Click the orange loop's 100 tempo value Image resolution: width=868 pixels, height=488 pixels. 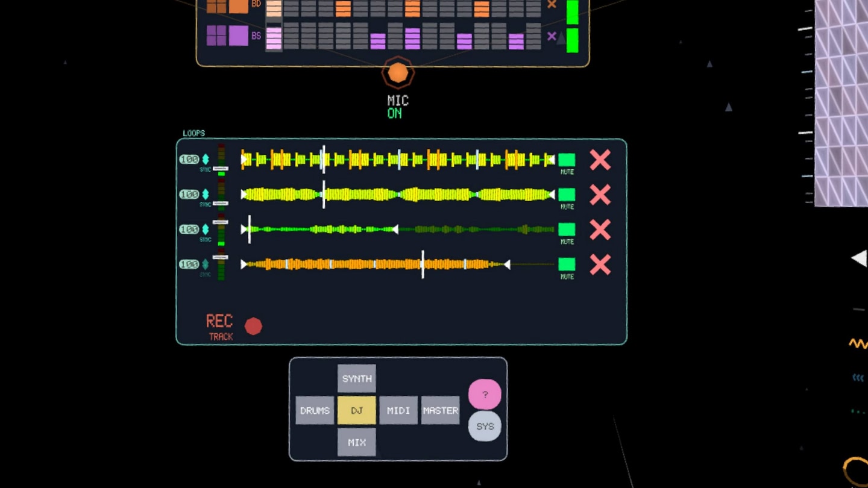pyautogui.click(x=189, y=264)
